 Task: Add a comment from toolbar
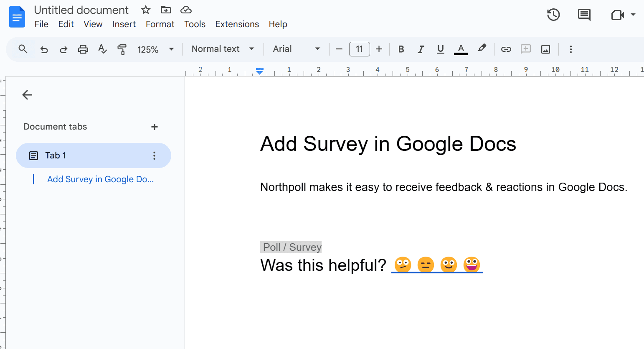click(526, 49)
